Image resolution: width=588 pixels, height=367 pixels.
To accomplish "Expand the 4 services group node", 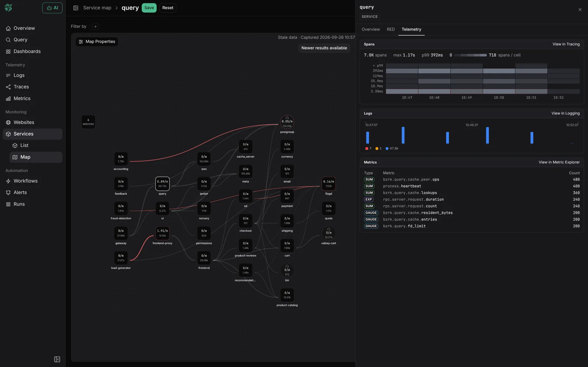I will click(88, 122).
